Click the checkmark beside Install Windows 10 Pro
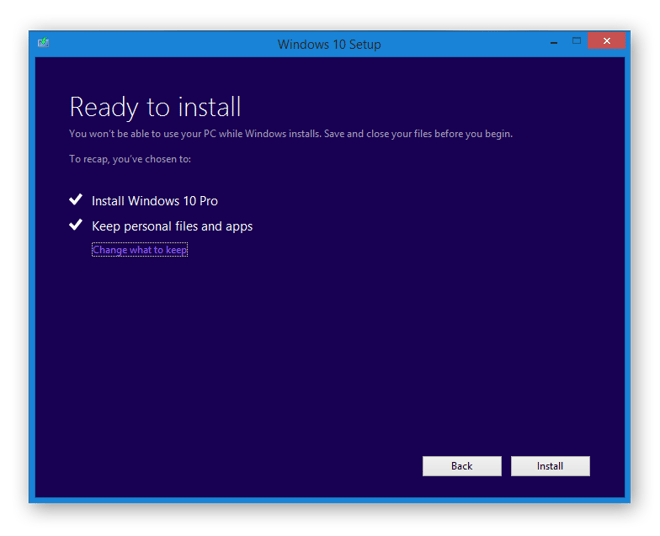This screenshot has height=536, width=660. click(x=76, y=199)
